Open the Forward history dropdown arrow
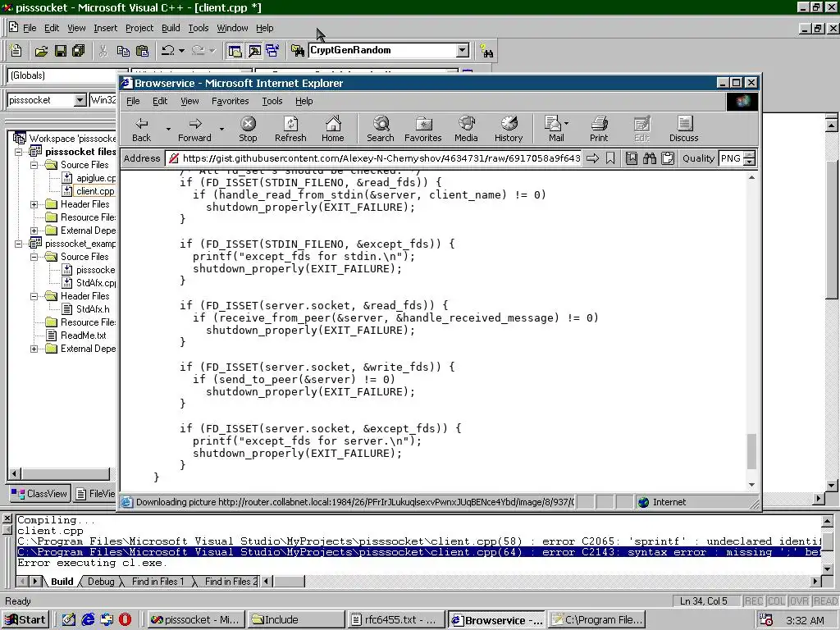This screenshot has width=840, height=630. point(221,129)
